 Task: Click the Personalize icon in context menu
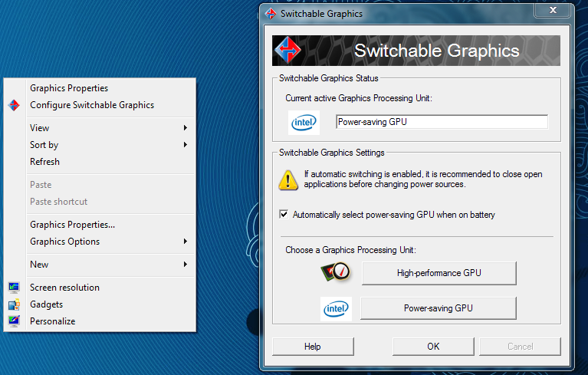tap(14, 321)
